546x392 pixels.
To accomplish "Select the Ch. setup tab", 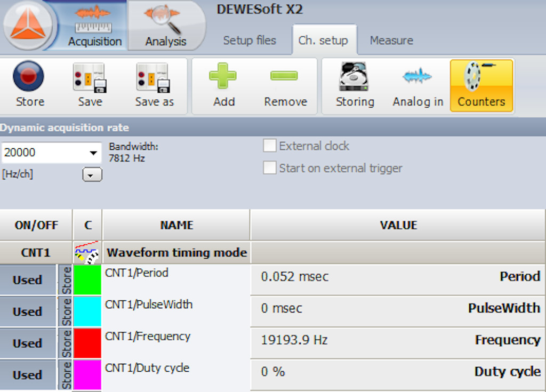I will (x=323, y=39).
